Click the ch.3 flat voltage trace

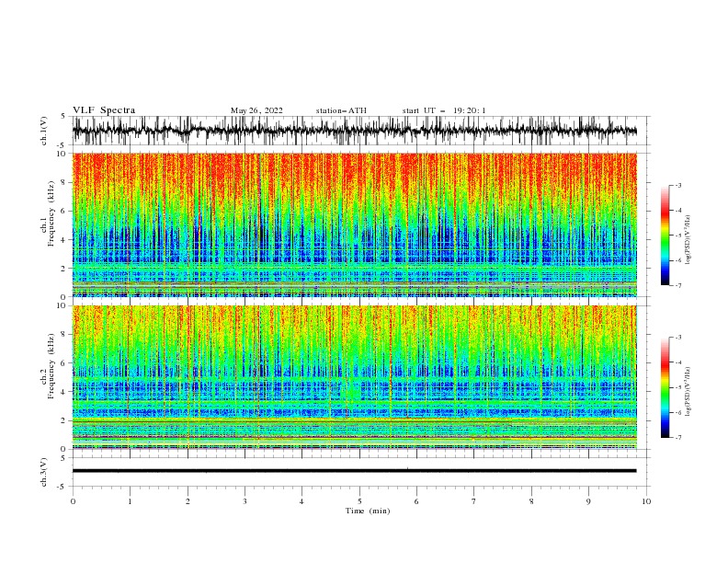click(x=354, y=471)
